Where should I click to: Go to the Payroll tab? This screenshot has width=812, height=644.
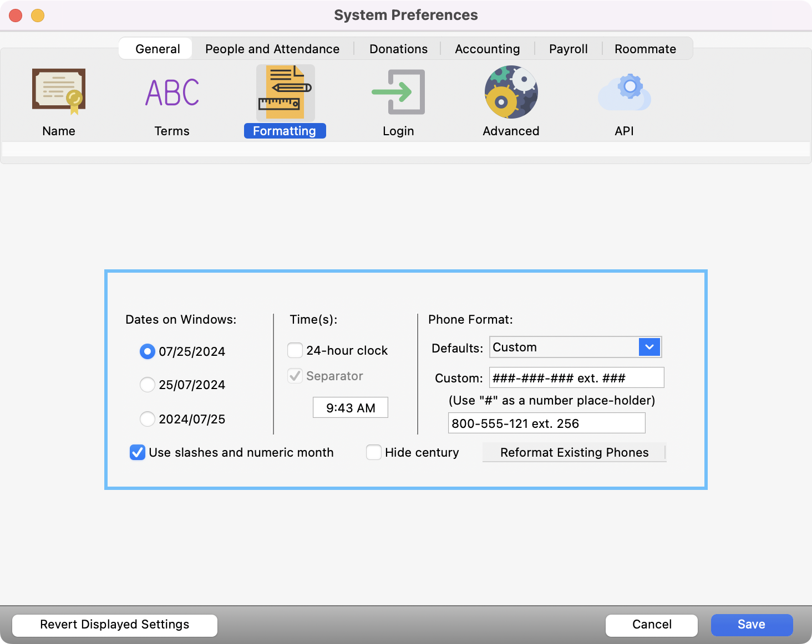568,49
